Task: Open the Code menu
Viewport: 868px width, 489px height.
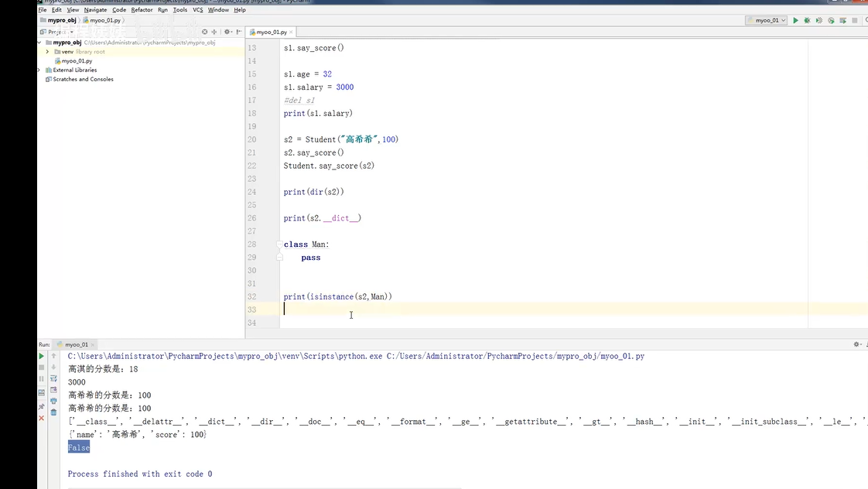Action: click(119, 10)
